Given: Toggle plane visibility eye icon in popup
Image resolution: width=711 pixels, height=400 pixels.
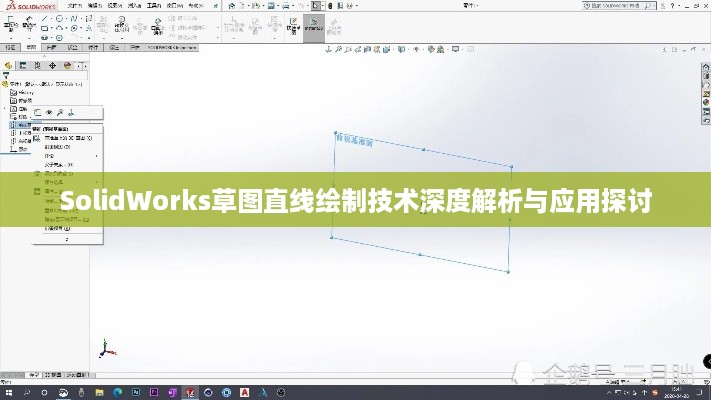Looking at the screenshot, I should (49, 112).
